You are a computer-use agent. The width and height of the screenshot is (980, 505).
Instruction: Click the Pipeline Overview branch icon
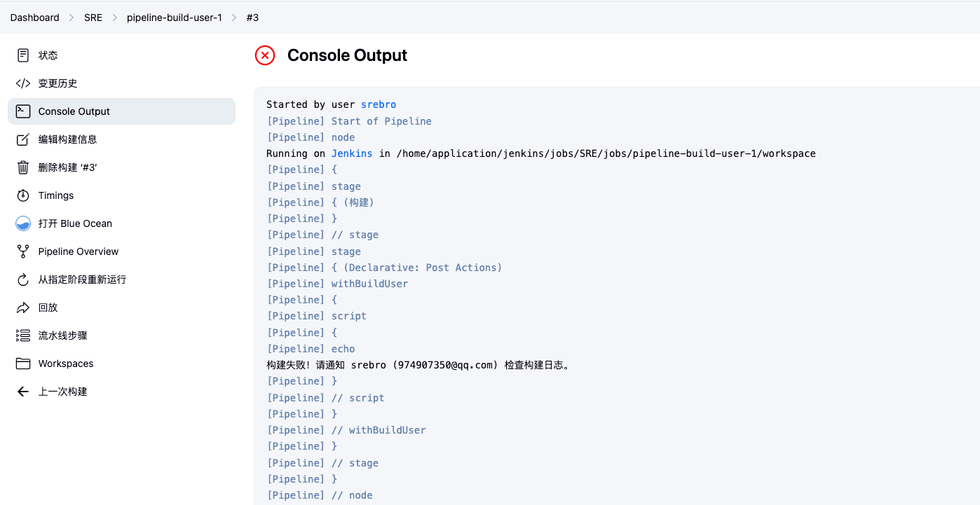click(x=23, y=251)
